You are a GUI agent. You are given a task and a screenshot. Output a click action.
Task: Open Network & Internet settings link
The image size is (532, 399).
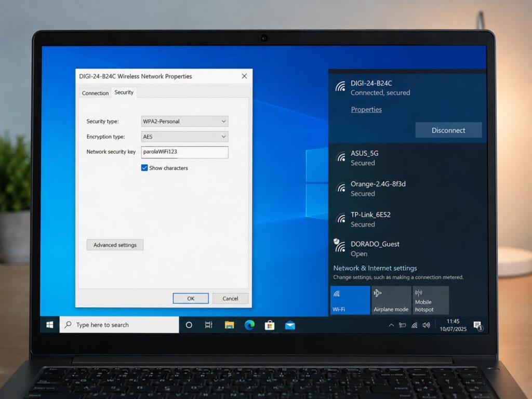click(x=375, y=268)
